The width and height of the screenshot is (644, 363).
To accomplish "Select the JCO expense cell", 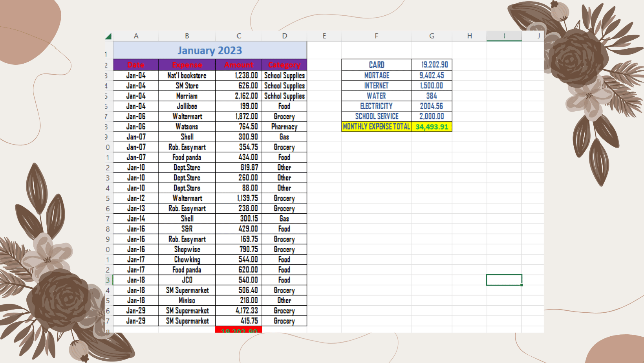I will [187, 280].
